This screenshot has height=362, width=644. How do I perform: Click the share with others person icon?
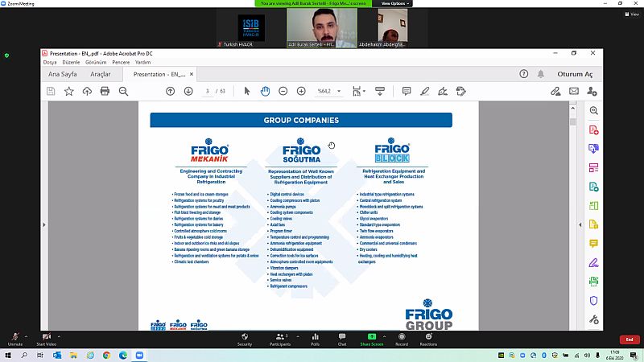click(592, 91)
